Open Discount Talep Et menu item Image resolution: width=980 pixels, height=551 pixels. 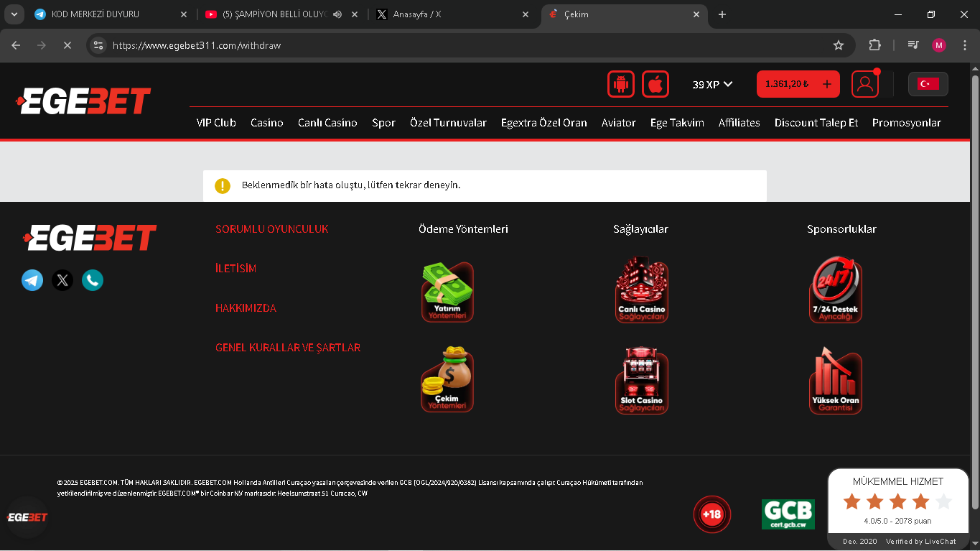tap(816, 123)
